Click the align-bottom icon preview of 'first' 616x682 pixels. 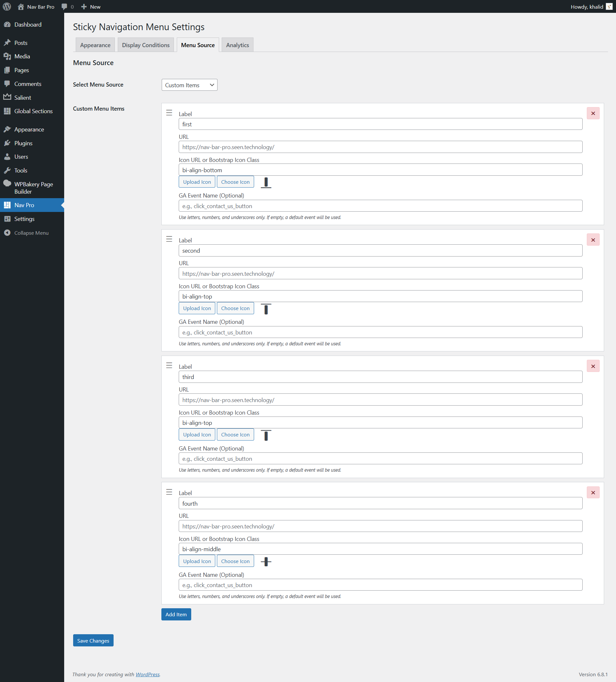coord(266,182)
